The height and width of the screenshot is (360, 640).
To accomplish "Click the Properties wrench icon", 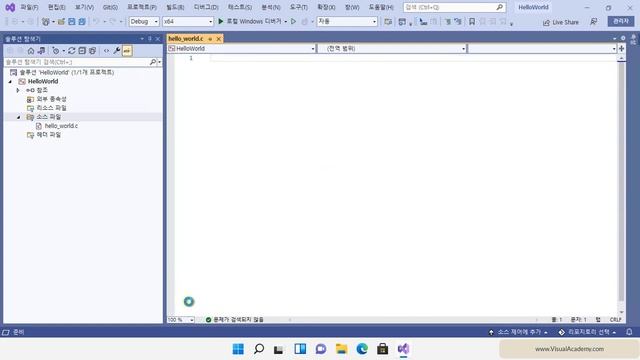I will point(117,51).
